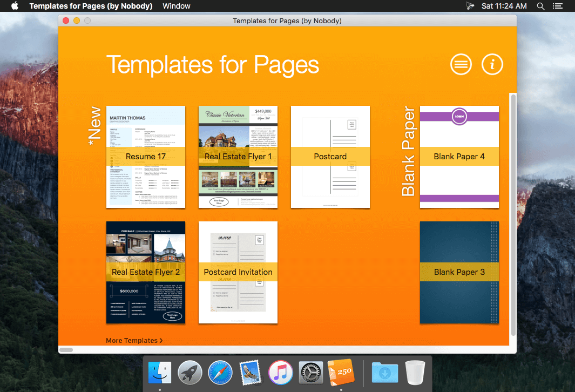Open the Downloads folder in dock
575x392 pixels.
(x=384, y=373)
